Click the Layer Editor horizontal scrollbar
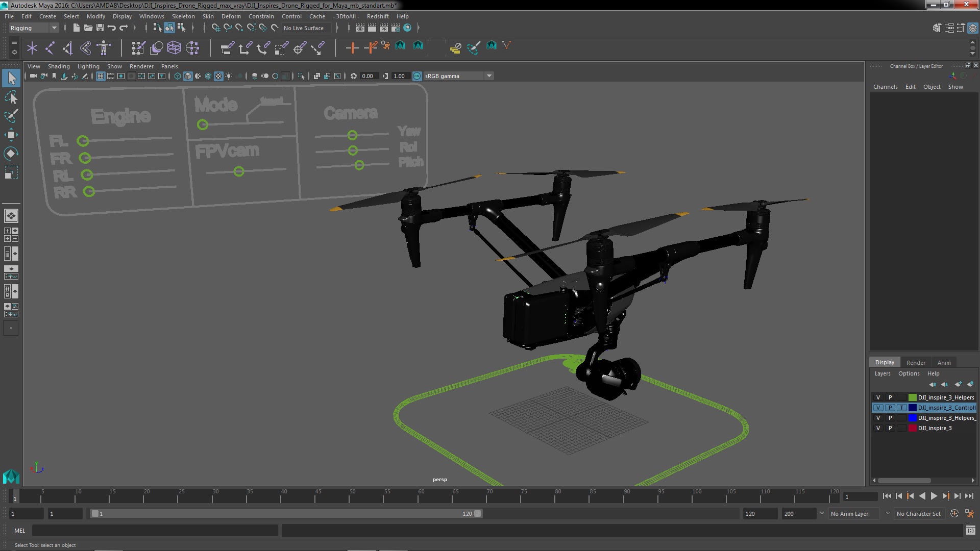Screen dimensions: 980x551 (904, 480)
